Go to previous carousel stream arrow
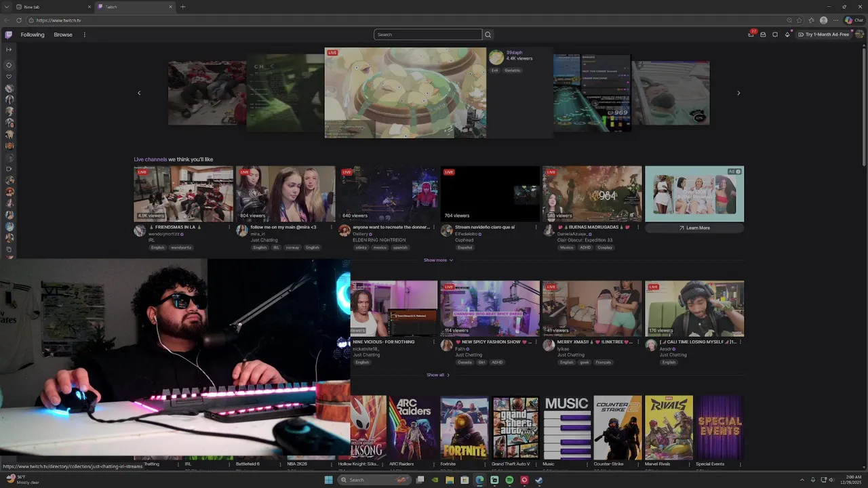The image size is (868, 488). (139, 93)
